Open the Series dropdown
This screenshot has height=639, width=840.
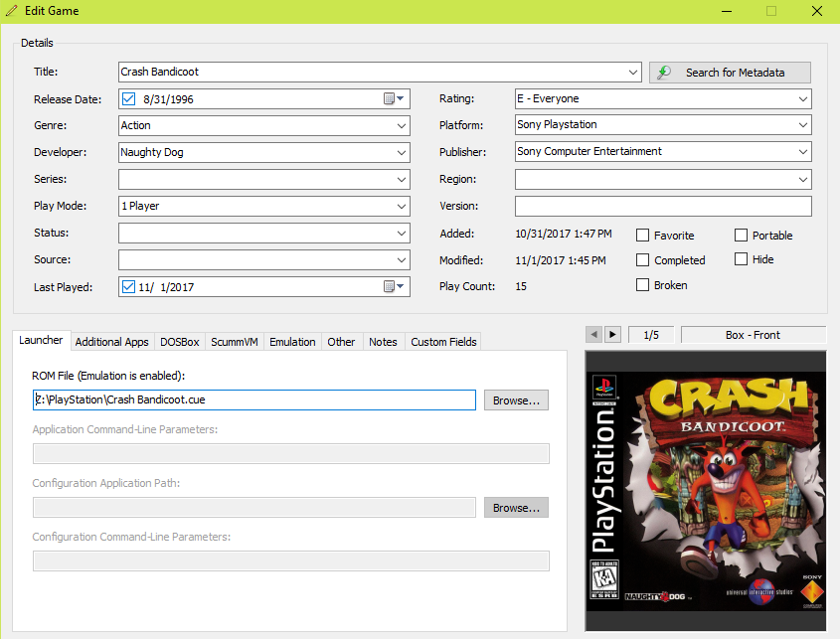pos(402,180)
